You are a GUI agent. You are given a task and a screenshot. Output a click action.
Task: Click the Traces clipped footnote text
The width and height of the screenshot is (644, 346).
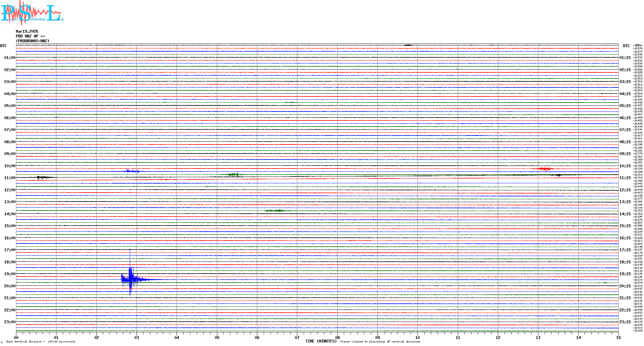380,342
